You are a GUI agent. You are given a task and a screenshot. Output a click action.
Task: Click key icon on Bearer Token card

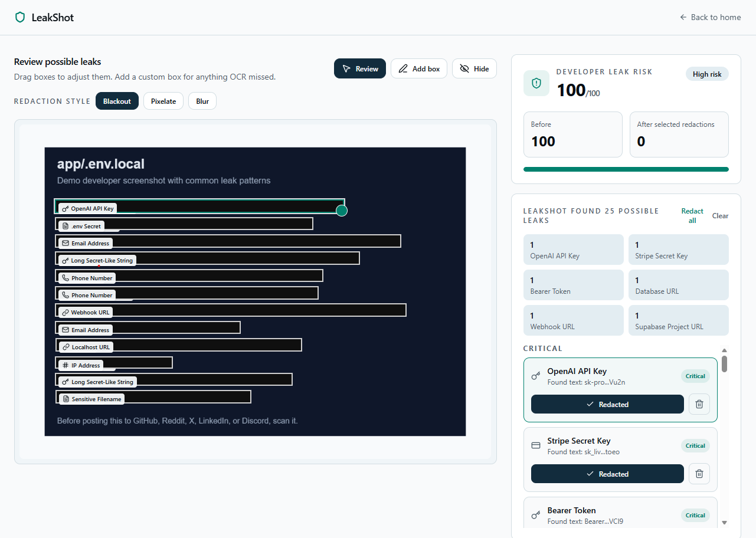click(536, 515)
